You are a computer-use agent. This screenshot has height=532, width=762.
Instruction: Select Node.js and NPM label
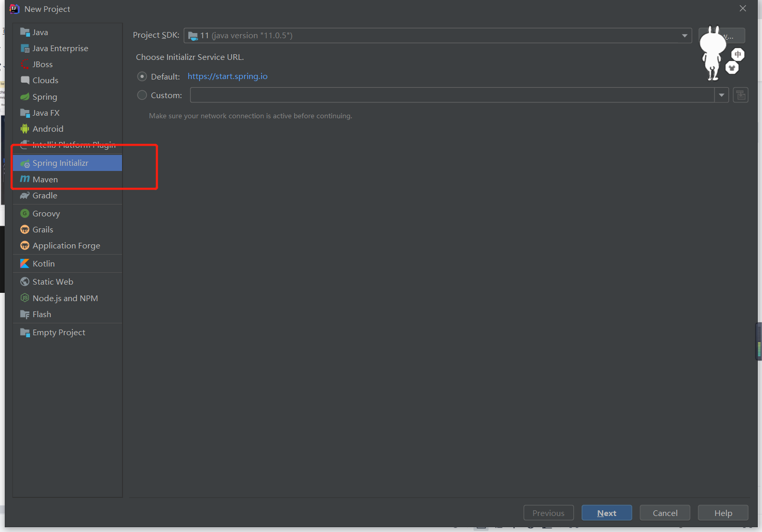65,298
